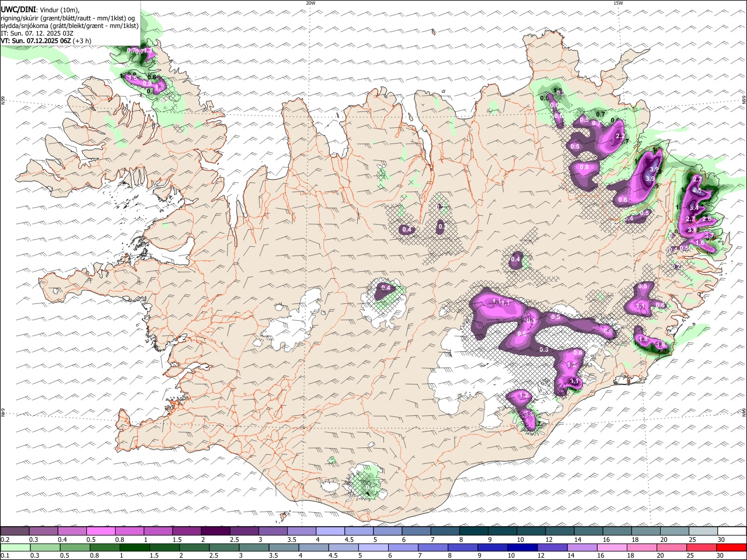Select white upper swatch starting at 30

[x=732, y=531]
